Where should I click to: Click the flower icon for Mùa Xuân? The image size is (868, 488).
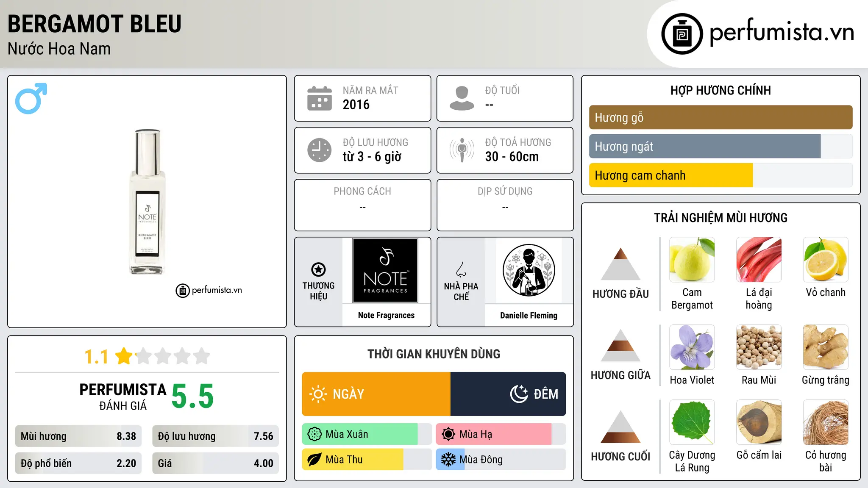[314, 434]
